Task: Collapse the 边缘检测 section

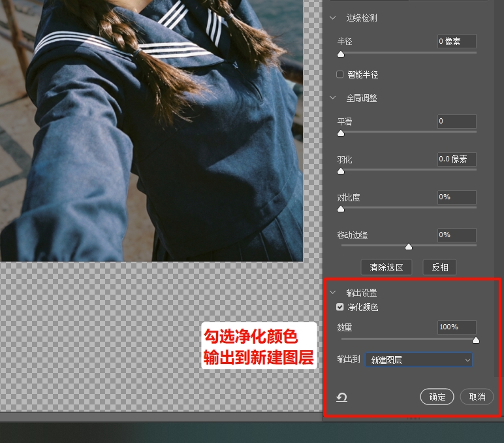Action: click(333, 18)
